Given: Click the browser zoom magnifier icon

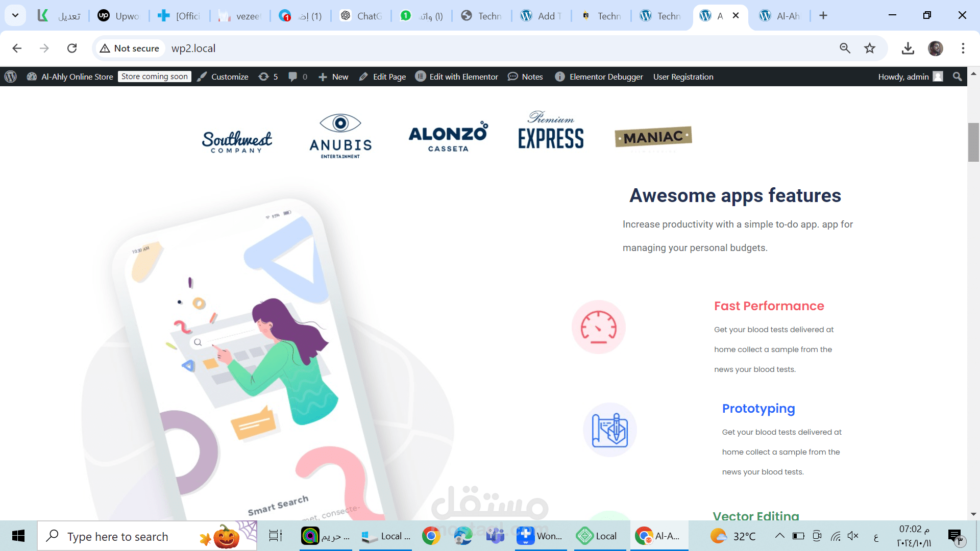Looking at the screenshot, I should (845, 48).
